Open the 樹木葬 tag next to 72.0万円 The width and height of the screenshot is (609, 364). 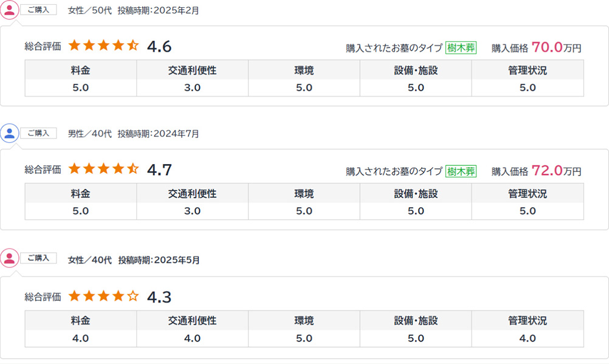pyautogui.click(x=461, y=171)
